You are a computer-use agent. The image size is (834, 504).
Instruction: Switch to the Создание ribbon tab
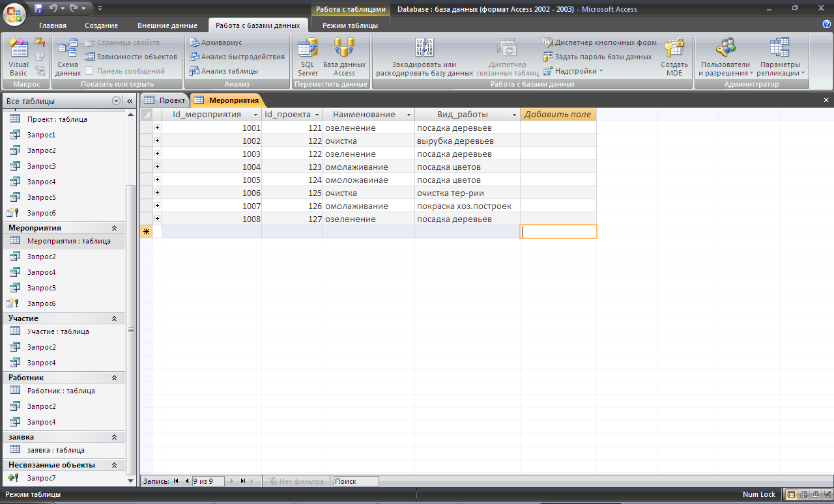pos(101,25)
